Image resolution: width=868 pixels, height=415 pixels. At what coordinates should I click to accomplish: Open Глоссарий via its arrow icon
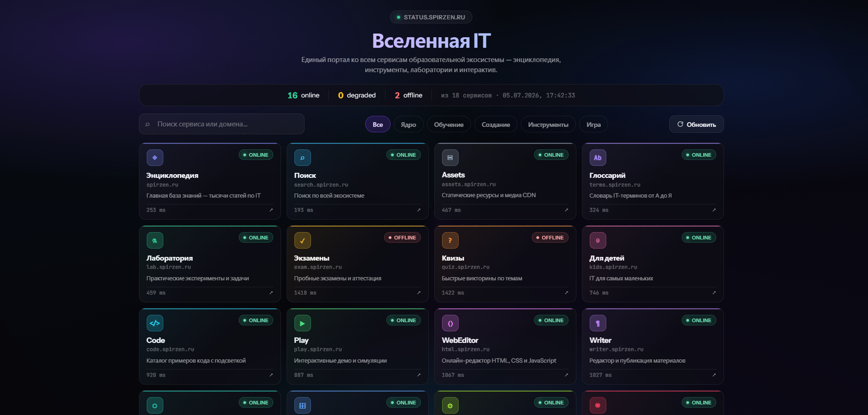(714, 210)
